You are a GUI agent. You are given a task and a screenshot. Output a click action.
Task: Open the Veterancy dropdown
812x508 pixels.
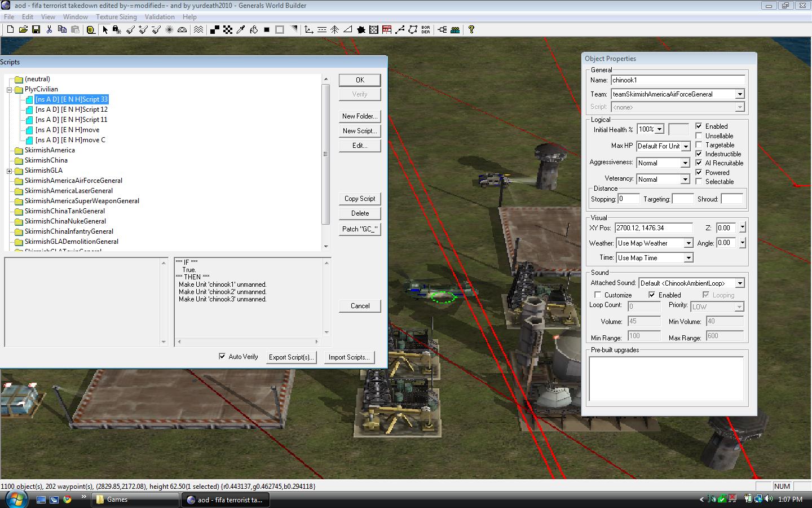685,179
